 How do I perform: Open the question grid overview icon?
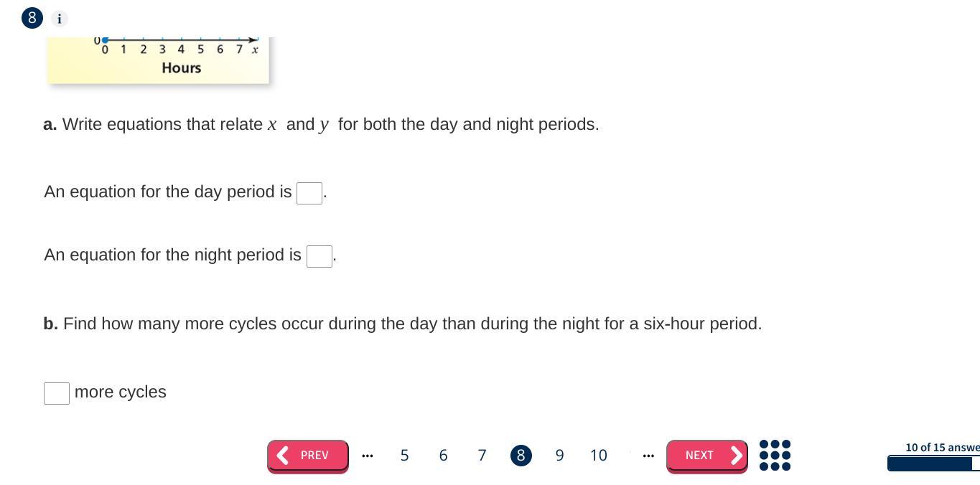pos(775,456)
